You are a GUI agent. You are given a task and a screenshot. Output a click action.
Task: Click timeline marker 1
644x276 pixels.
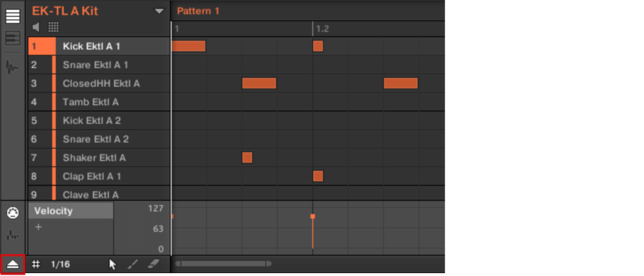coord(177,29)
